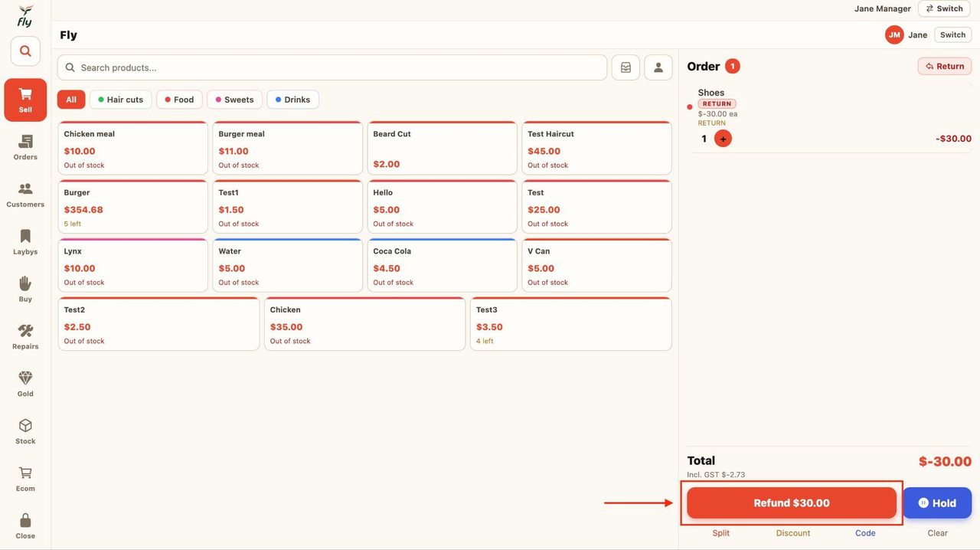
Task: Open global search from sidebar magnifier
Action: point(25,51)
